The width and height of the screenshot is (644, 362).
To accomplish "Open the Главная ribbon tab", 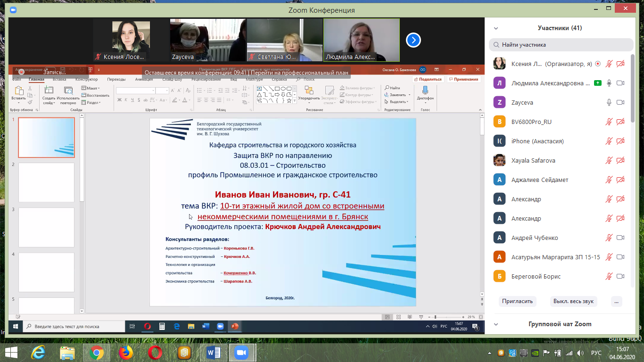I will point(36,79).
